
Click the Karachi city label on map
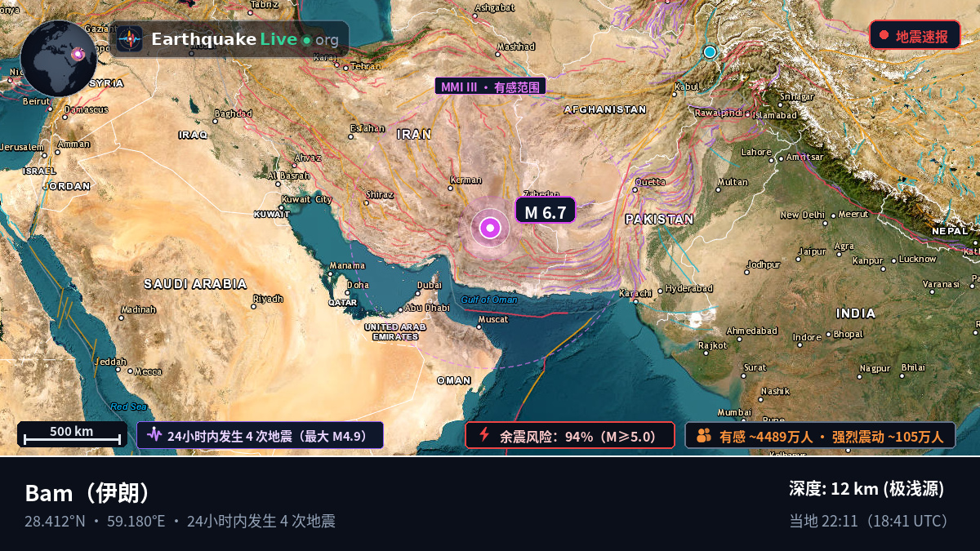[636, 293]
